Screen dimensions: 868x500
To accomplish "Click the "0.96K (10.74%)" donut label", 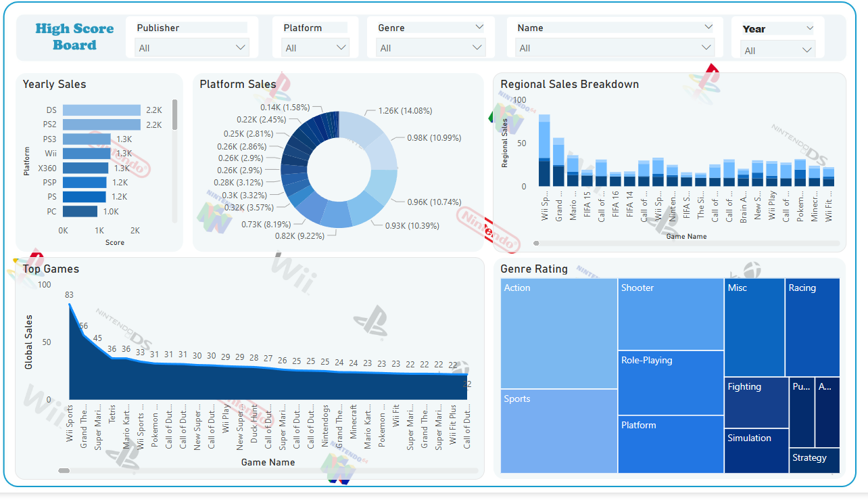I will [x=435, y=202].
